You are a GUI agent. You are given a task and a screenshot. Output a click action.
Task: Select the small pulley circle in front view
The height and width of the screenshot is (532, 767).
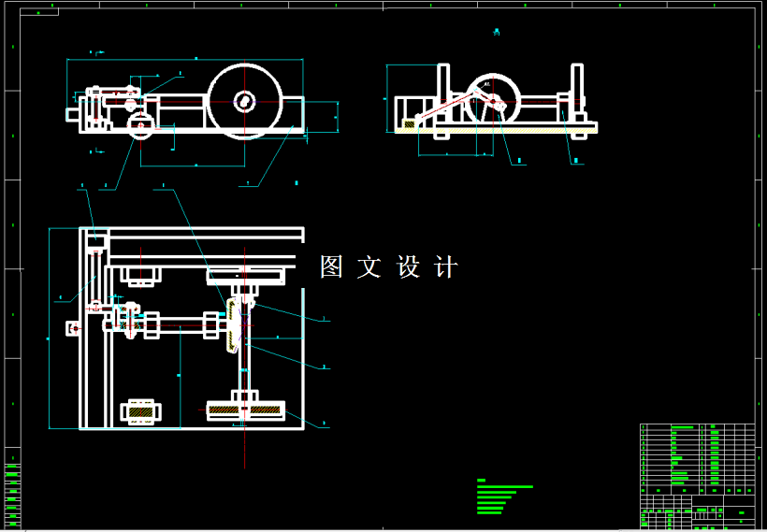point(141,125)
